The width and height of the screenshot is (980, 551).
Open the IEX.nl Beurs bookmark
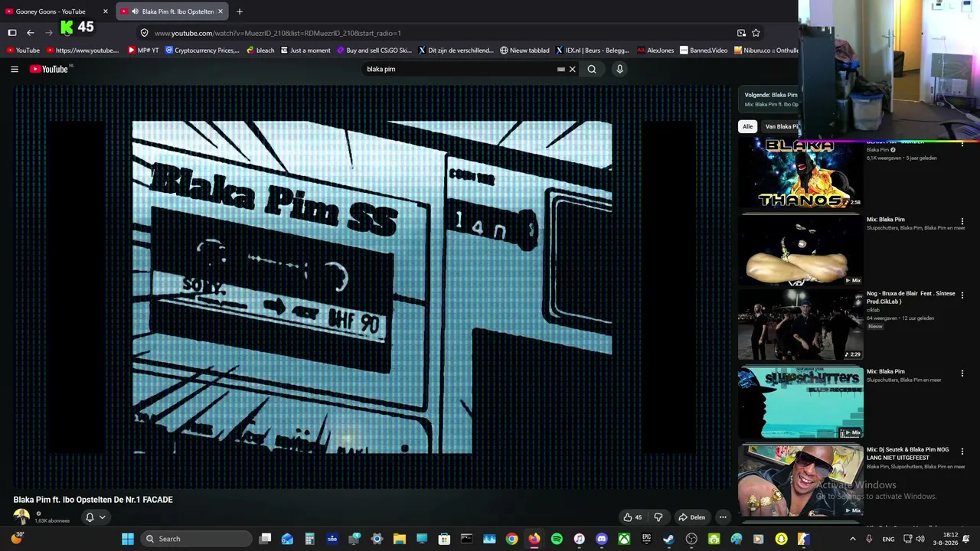[593, 51]
